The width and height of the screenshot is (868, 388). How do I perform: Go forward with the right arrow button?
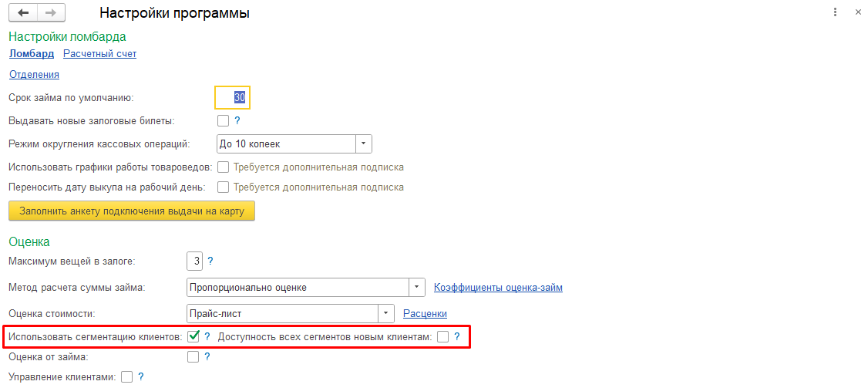(51, 12)
